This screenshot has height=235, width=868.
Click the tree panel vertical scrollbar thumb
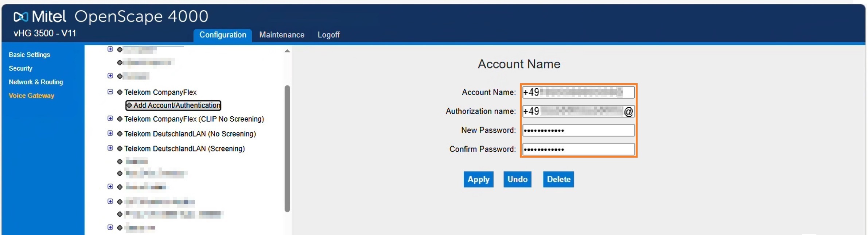tap(287, 149)
